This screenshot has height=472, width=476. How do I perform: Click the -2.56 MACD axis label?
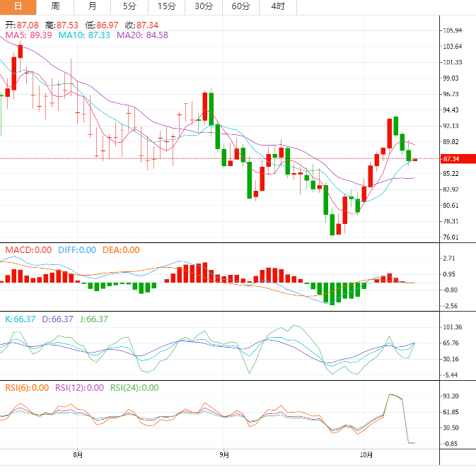click(451, 306)
